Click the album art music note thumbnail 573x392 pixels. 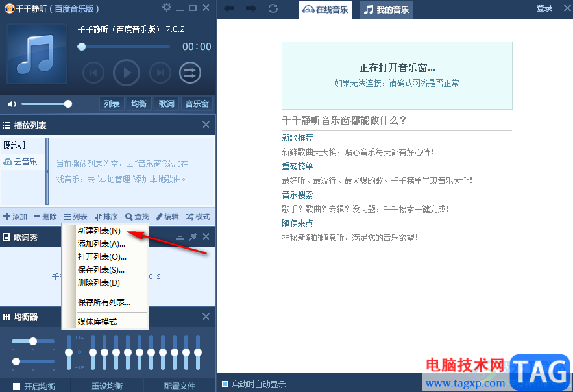pyautogui.click(x=37, y=54)
